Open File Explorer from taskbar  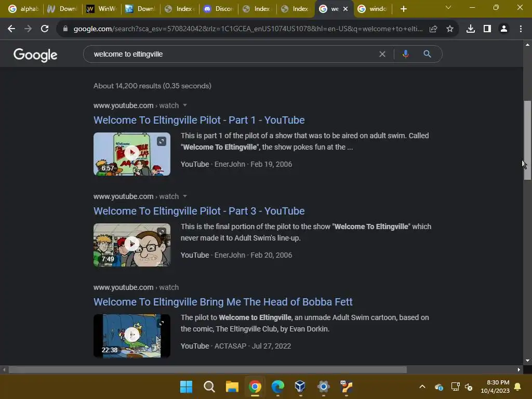tap(232, 387)
